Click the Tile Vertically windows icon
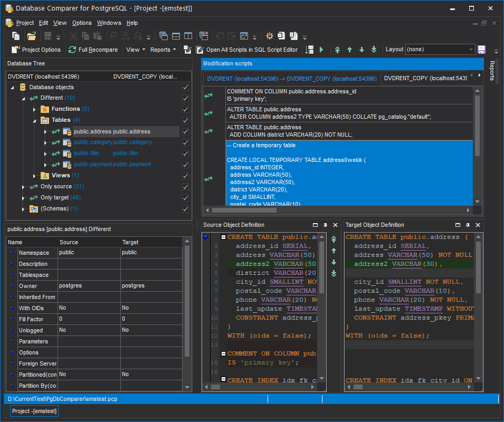 pyautogui.click(x=188, y=36)
